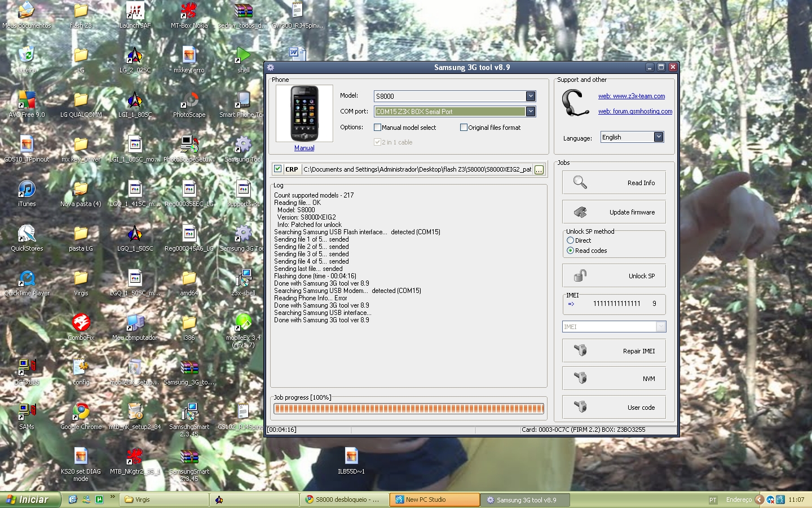Open the shell desktop shortcut
Screen dimensions: 812x508
[x=243, y=60]
